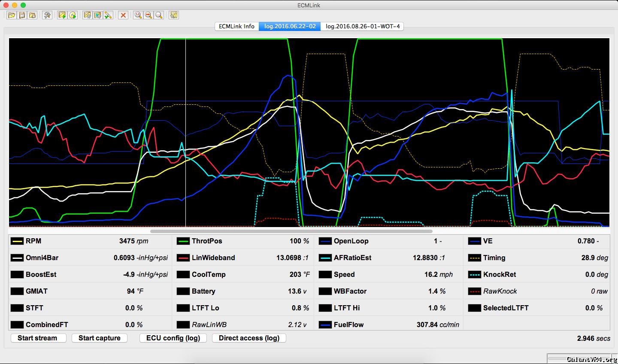Open ECU config (log)
The image size is (618, 364).
pyautogui.click(x=173, y=338)
